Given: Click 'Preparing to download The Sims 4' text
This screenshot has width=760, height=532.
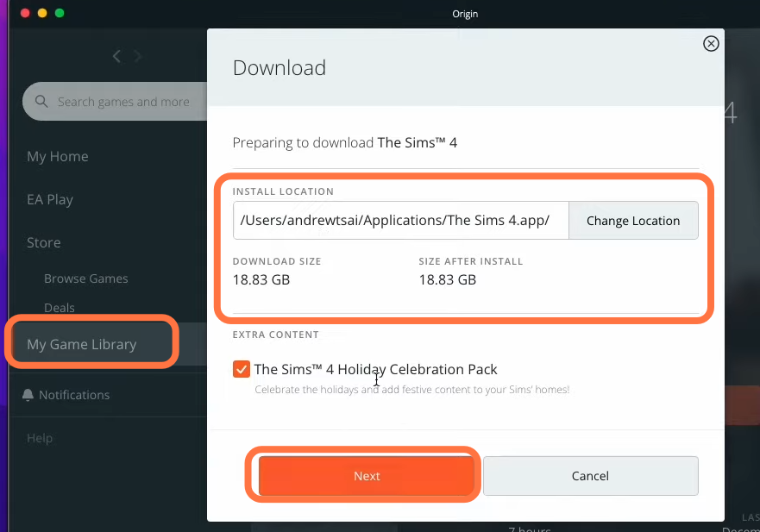Looking at the screenshot, I should (x=344, y=143).
